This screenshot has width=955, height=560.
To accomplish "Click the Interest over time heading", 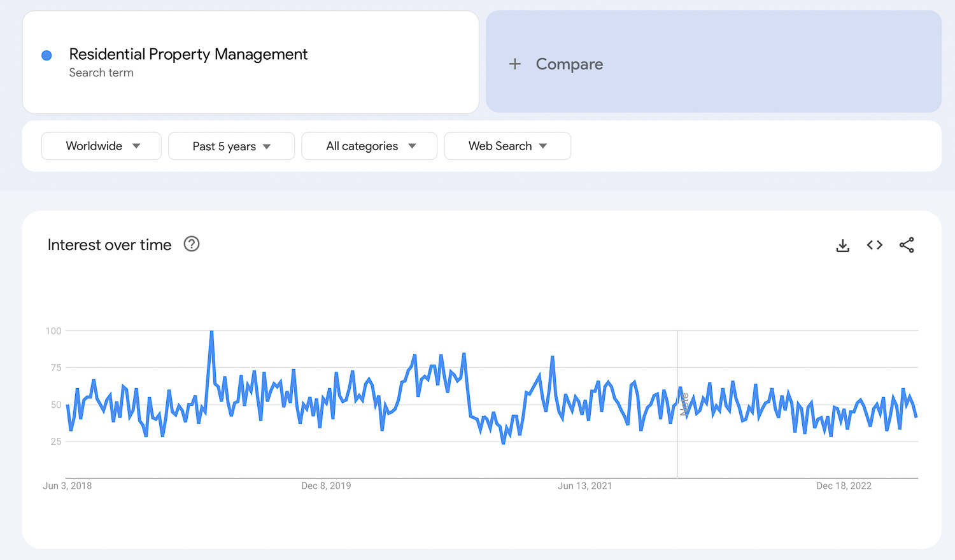I will [110, 245].
